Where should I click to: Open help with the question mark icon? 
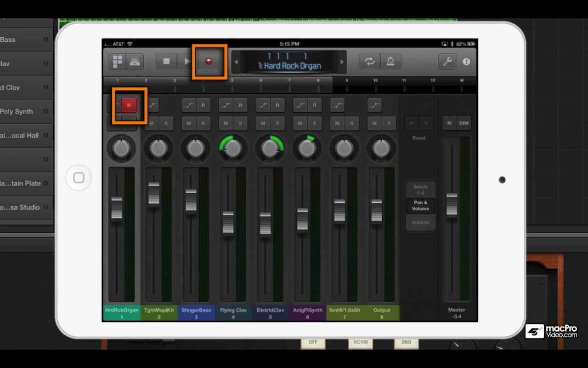point(466,62)
